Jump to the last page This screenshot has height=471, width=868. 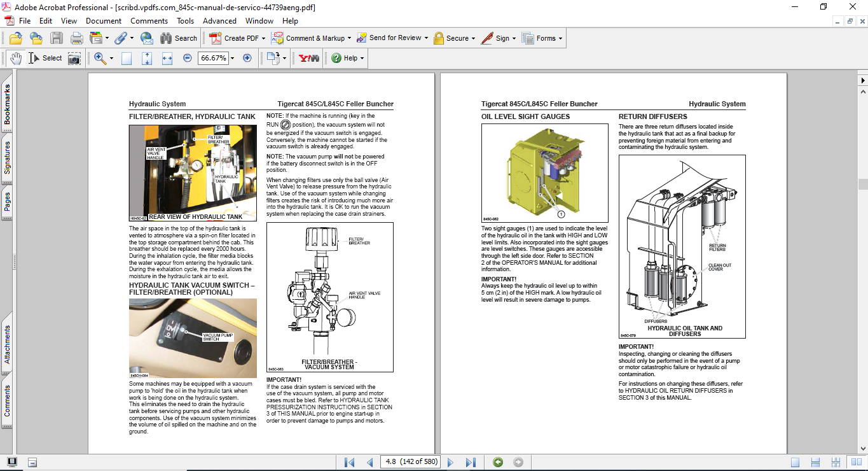pos(471,462)
